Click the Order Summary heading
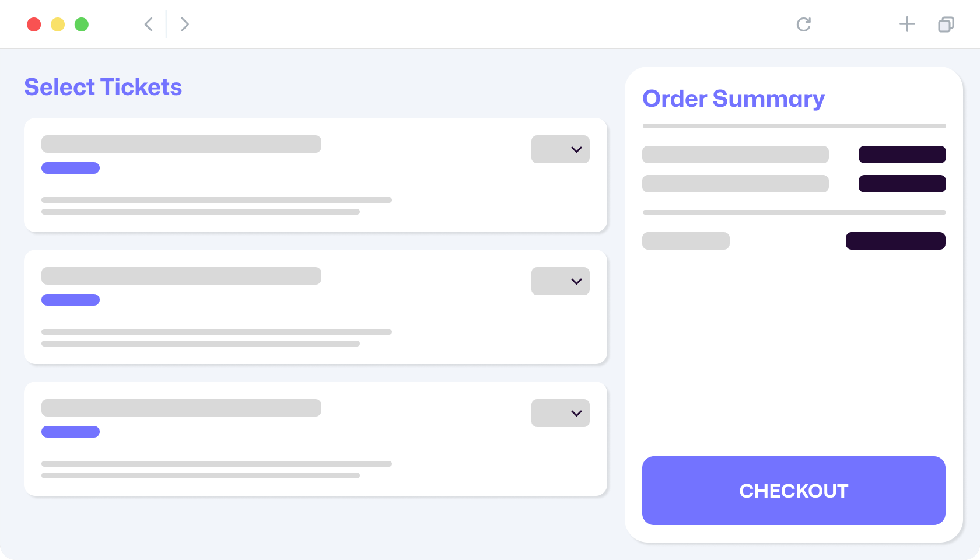 pyautogui.click(x=734, y=99)
